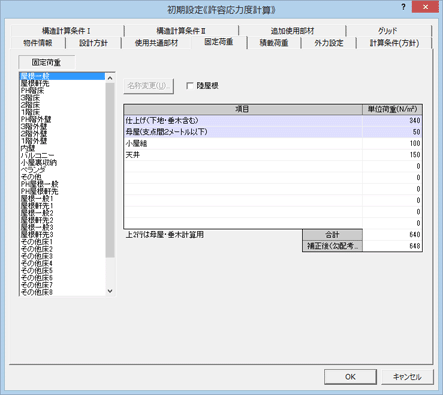
Task: Open the グリッド tab
Action: 388,31
